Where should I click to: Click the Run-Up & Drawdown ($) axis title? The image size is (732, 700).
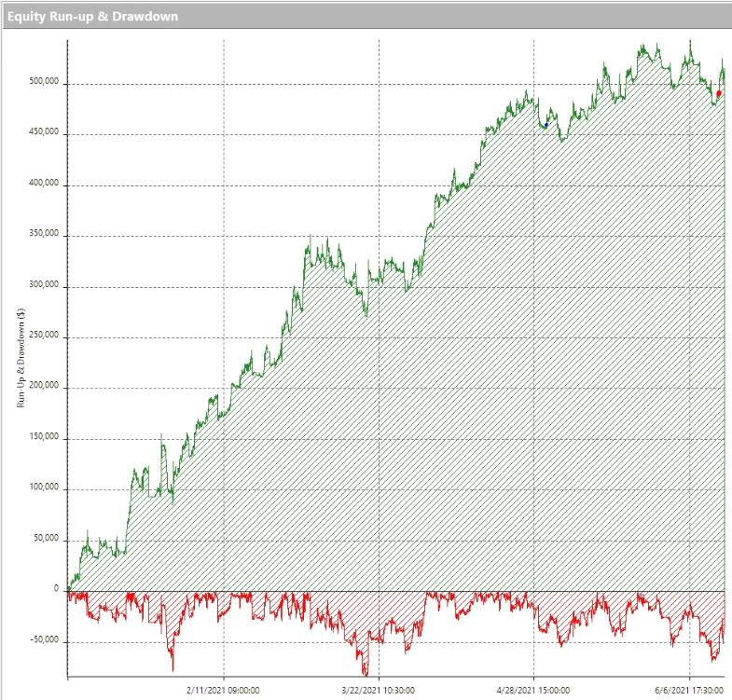click(21, 358)
